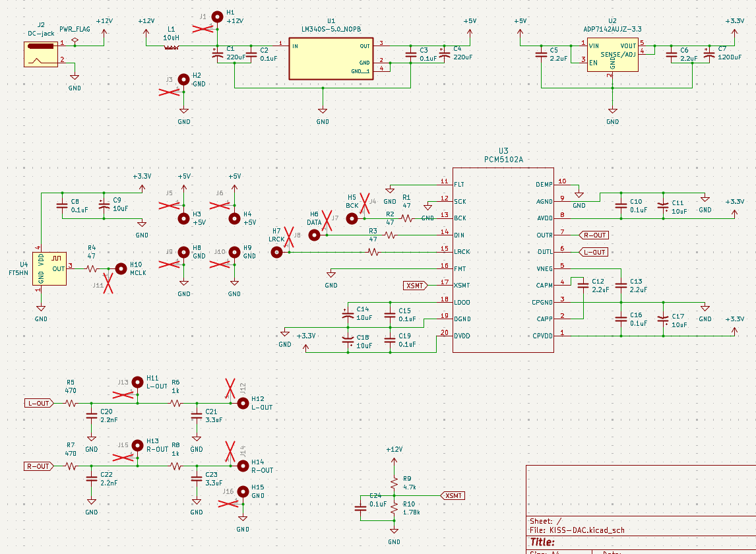Select the J2 DC-jack connector symbol
This screenshot has height=554, width=756.
click(41, 54)
